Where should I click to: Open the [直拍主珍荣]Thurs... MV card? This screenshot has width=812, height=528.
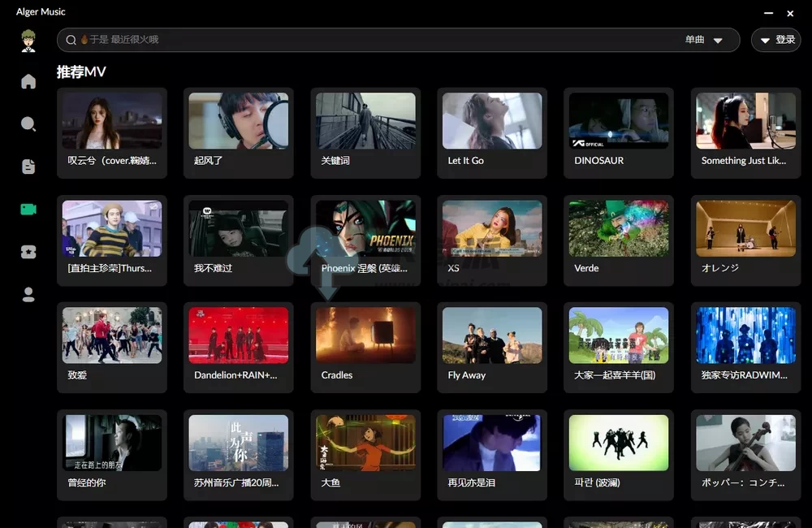click(x=112, y=240)
